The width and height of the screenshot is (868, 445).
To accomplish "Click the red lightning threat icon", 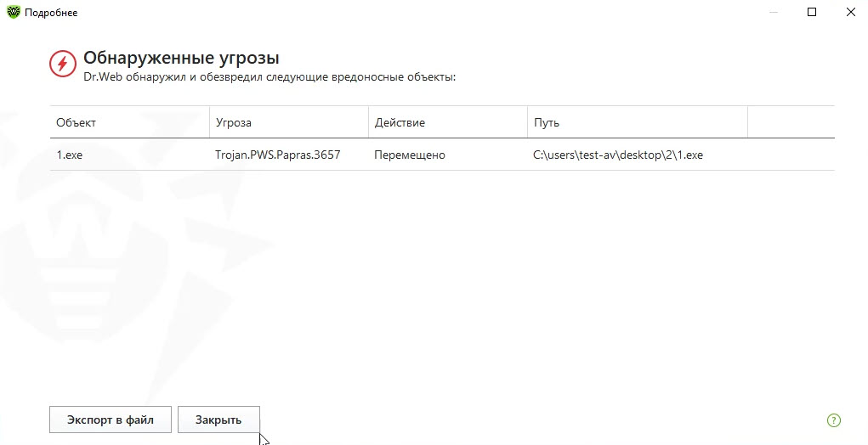I will click(63, 64).
